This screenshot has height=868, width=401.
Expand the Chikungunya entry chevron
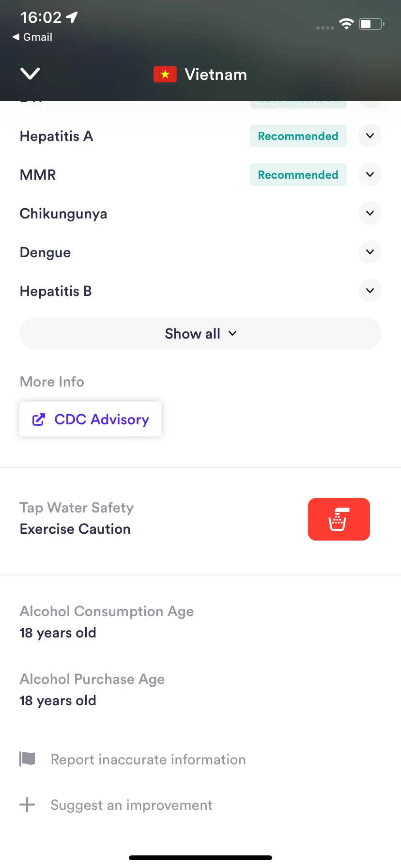pos(370,213)
